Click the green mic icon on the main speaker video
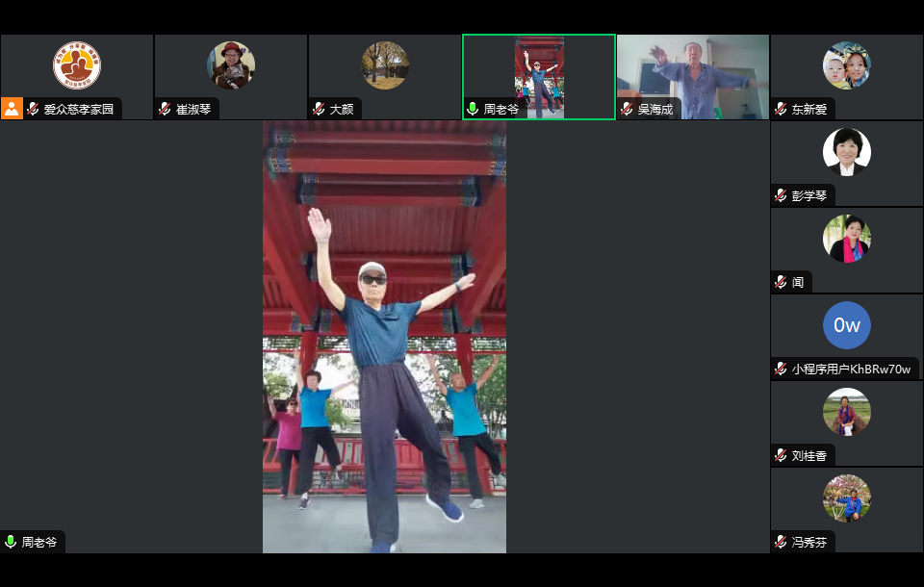Image resolution: width=924 pixels, height=587 pixels. pyautogui.click(x=11, y=543)
